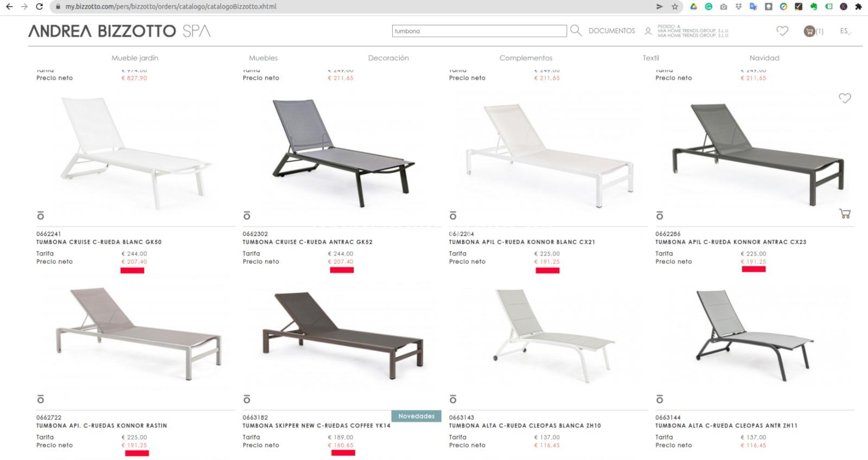The height and width of the screenshot is (460, 868).
Task: Open the shopping cart icon in header
Action: [809, 31]
